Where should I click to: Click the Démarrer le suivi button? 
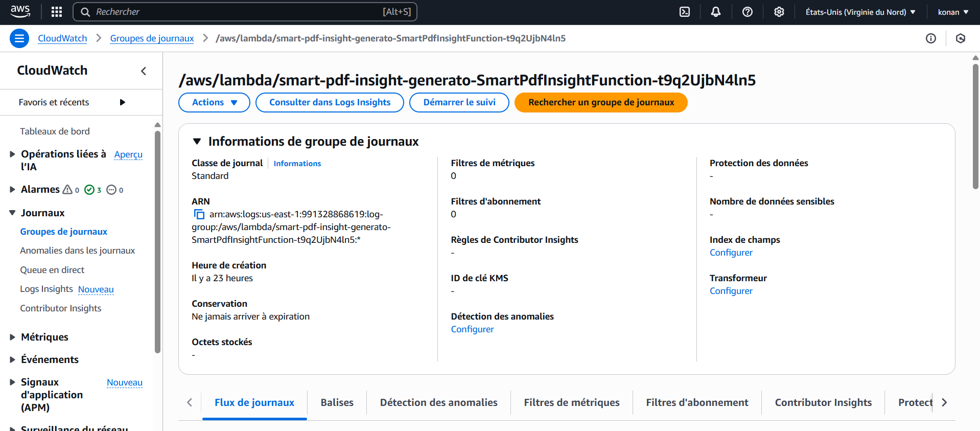(459, 102)
